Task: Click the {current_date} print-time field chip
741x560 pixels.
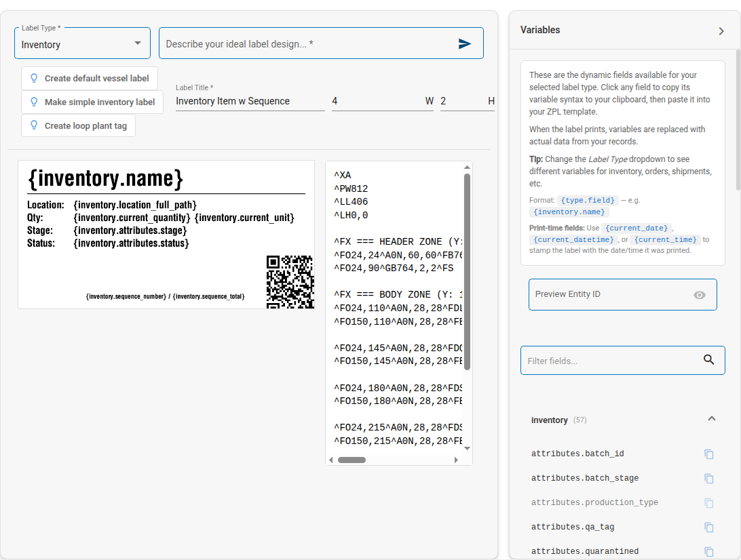Action: (x=636, y=228)
